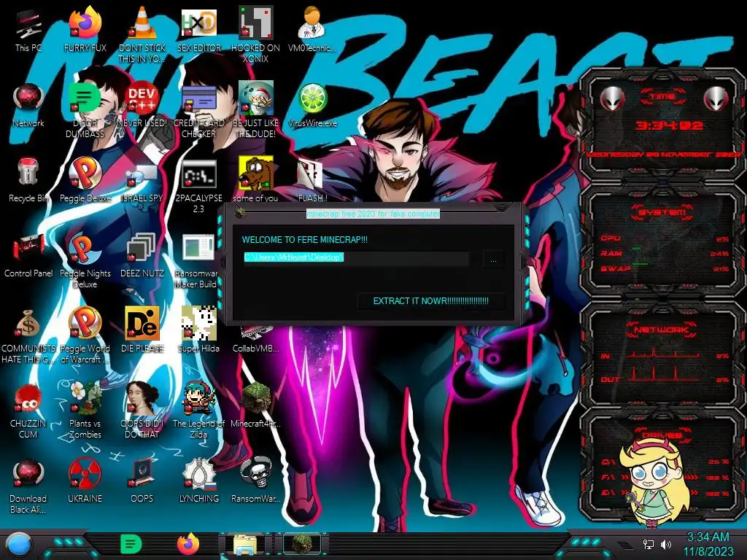This screenshot has height=560, width=747.
Task: Open green chat app from taskbar
Action: [x=130, y=545]
